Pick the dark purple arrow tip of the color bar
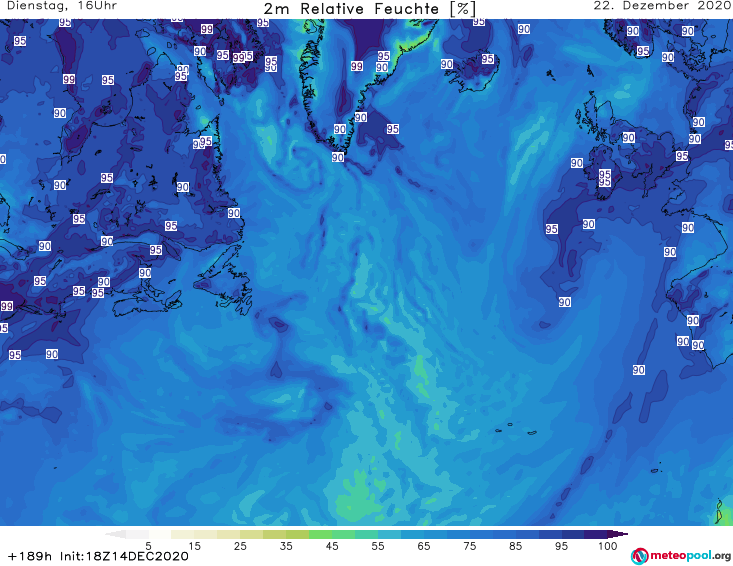This screenshot has height=566, width=733. tap(619, 534)
